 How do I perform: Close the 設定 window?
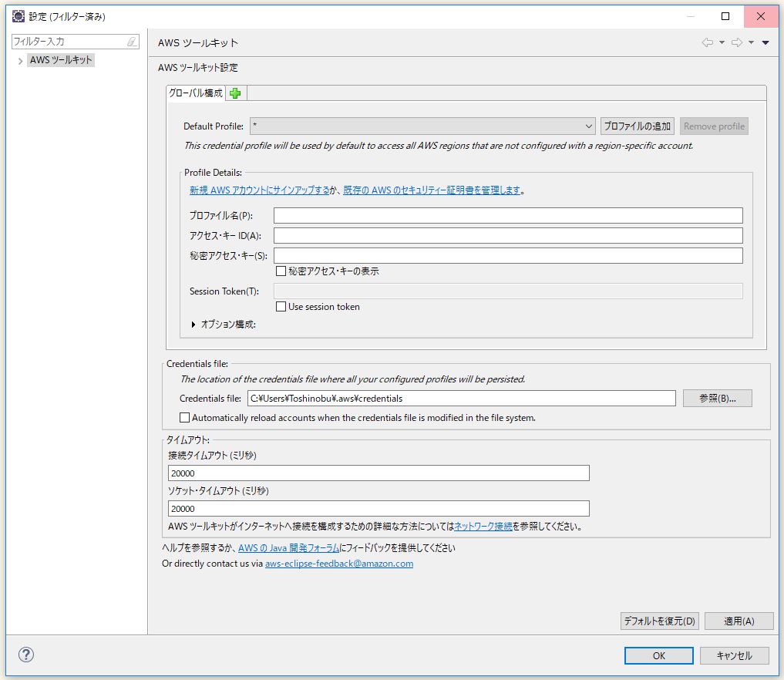pos(761,16)
